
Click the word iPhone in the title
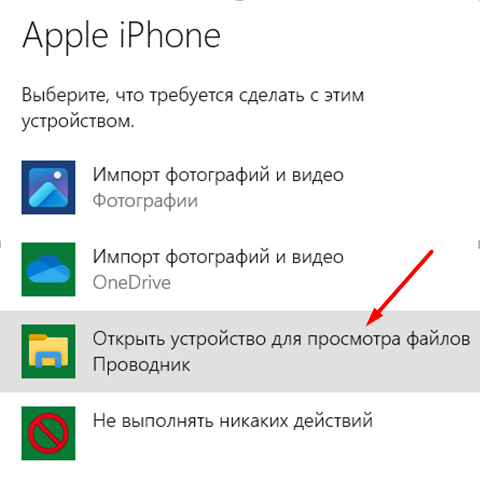pos(170,35)
